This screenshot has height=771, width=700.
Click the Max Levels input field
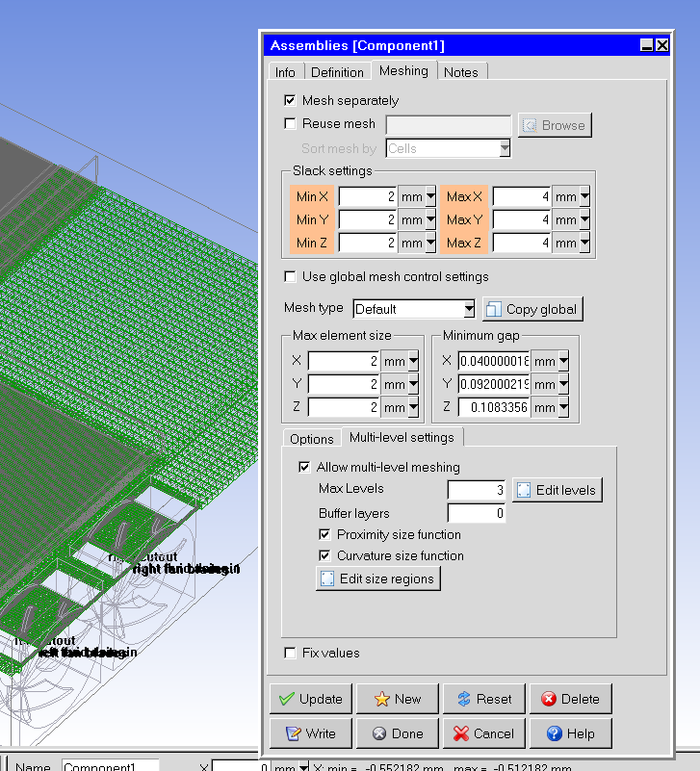pyautogui.click(x=477, y=490)
